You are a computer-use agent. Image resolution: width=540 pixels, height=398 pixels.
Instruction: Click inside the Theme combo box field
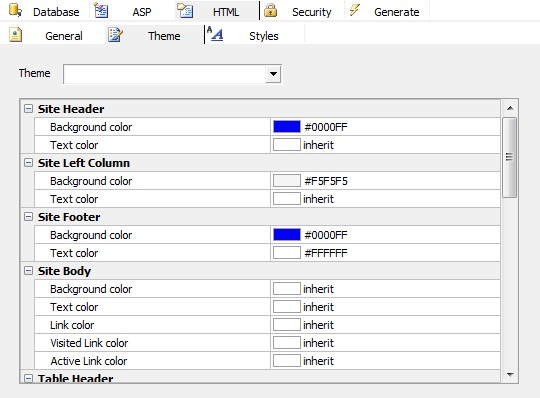pyautogui.click(x=165, y=74)
